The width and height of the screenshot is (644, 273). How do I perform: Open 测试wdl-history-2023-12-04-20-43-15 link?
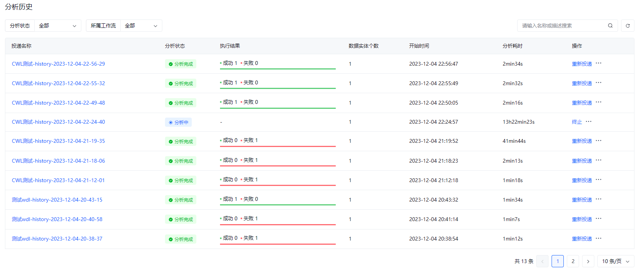[57, 200]
